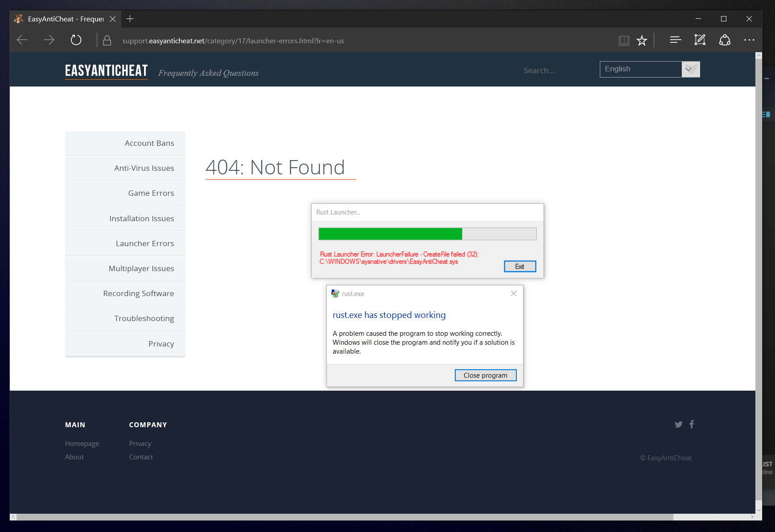
Task: Expand the English language dropdown arrow
Action: pos(691,69)
